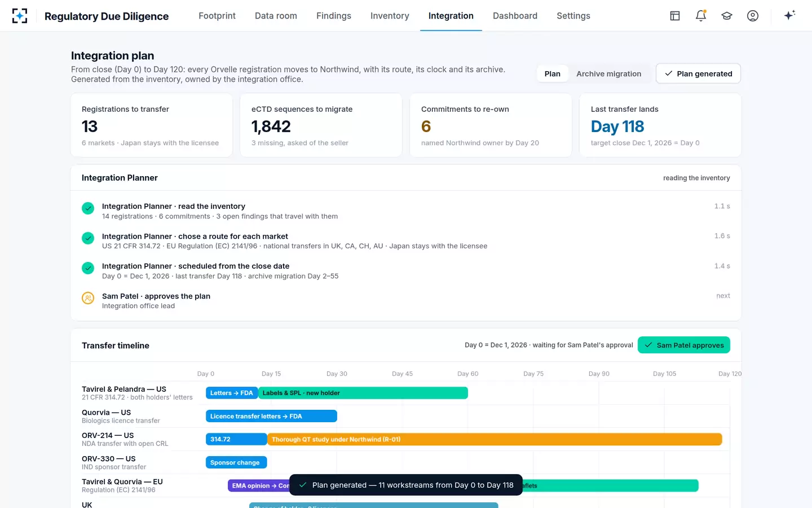The height and width of the screenshot is (508, 812).
Task: Click green check beside 'chose a route' step
Action: coord(88,238)
